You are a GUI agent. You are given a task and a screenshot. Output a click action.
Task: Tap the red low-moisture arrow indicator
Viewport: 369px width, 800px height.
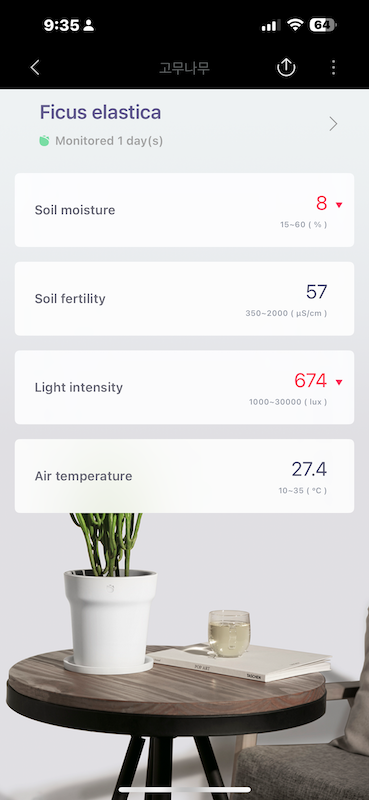[x=339, y=205]
